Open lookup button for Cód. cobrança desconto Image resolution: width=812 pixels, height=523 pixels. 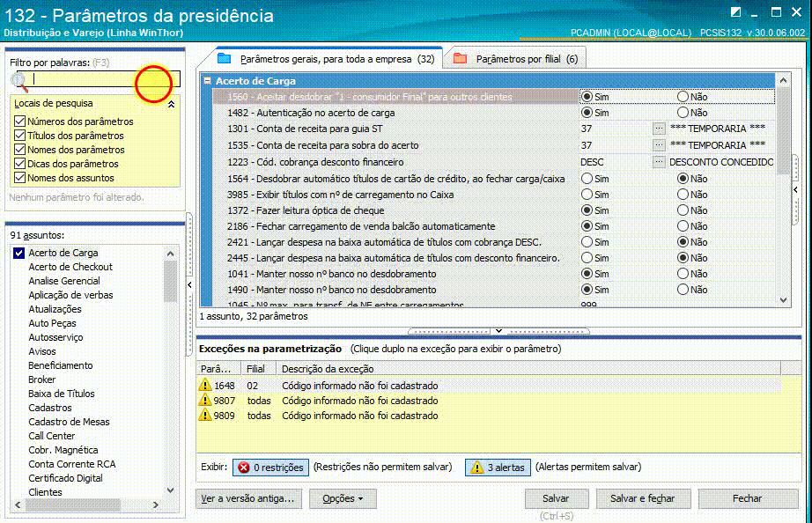click(658, 162)
